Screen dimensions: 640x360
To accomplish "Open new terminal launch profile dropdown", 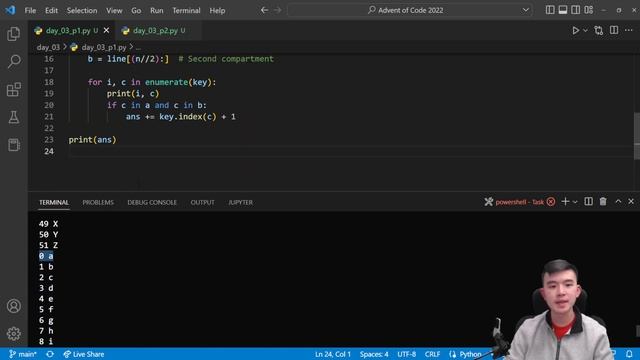I will click(575, 202).
